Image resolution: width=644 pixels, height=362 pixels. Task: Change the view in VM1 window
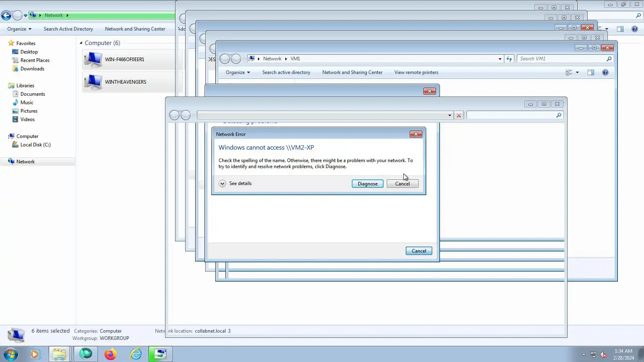click(569, 72)
